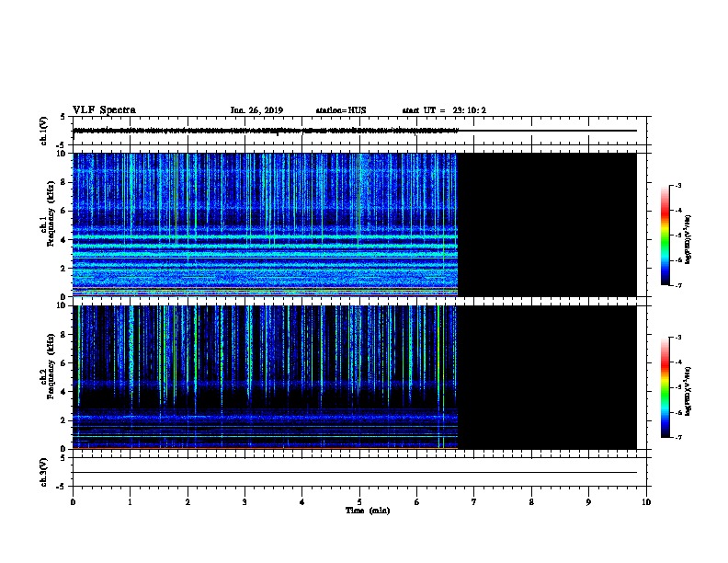Click the ch.2 rainbow color scale bar
This screenshot has width=728, height=563.
click(x=665, y=387)
